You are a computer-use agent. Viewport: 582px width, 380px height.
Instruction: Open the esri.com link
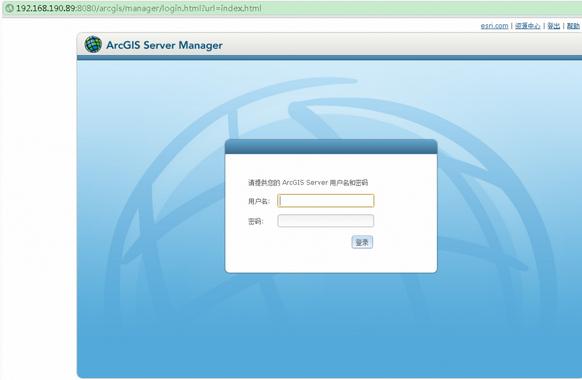pyautogui.click(x=494, y=26)
